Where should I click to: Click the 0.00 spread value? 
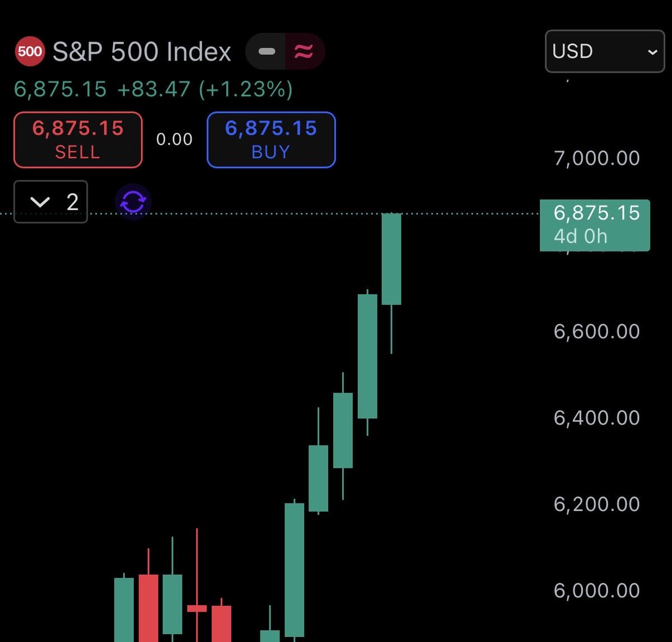(x=174, y=139)
